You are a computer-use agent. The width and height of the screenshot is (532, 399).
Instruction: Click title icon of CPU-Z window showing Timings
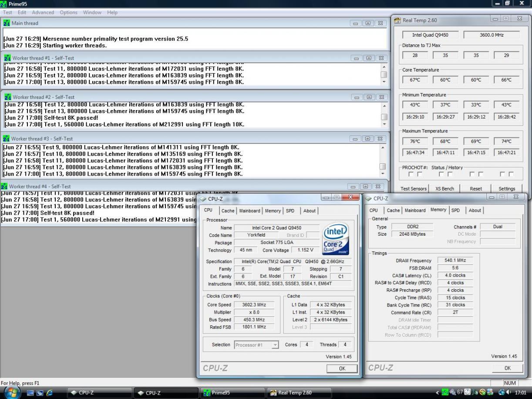coord(368,199)
